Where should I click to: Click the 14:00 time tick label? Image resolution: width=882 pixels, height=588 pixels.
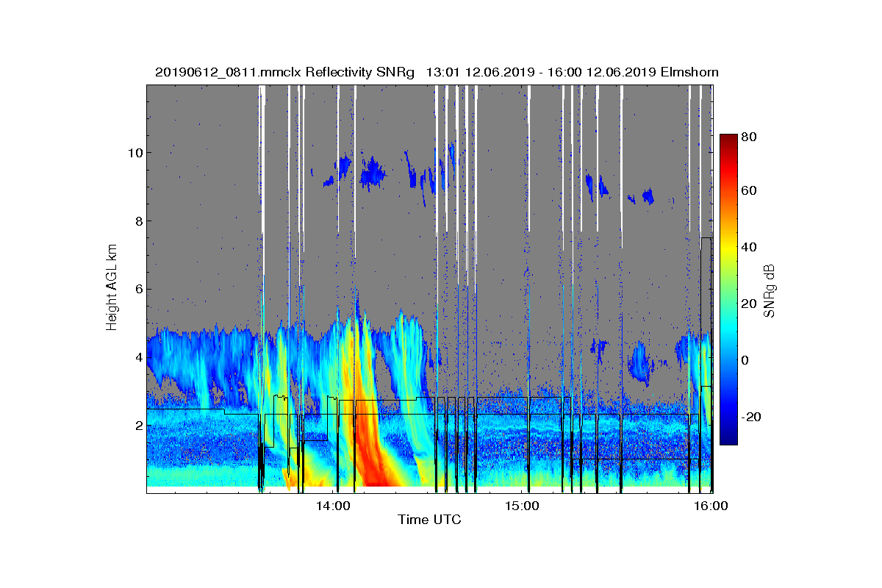pyautogui.click(x=334, y=506)
